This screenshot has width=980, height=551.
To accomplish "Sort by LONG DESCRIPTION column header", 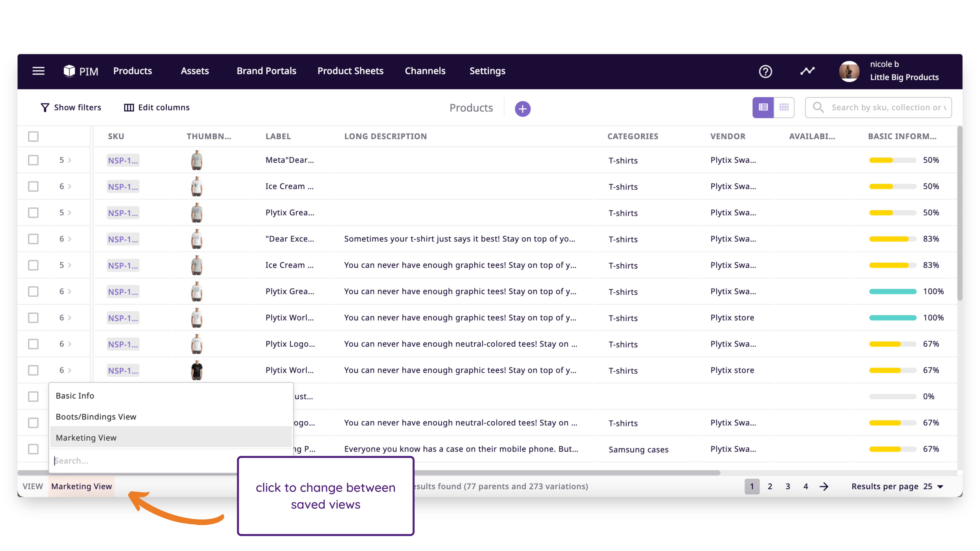I will click(385, 137).
